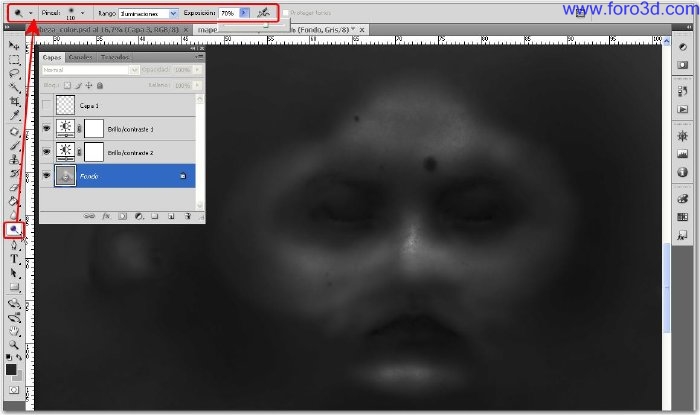Image resolution: width=700 pixels, height=415 pixels.
Task: Click the Brillo/contraste 1 layer mask thumbnail
Action: [94, 129]
